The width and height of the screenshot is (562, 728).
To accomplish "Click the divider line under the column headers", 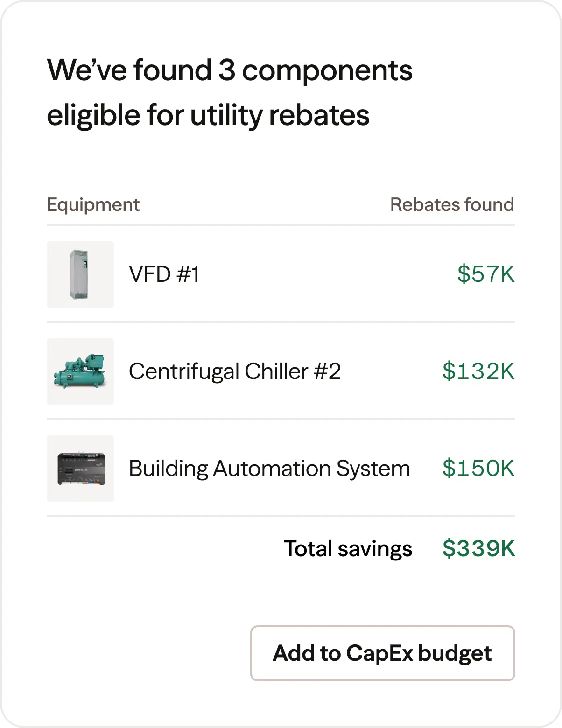I will pyautogui.click(x=281, y=225).
